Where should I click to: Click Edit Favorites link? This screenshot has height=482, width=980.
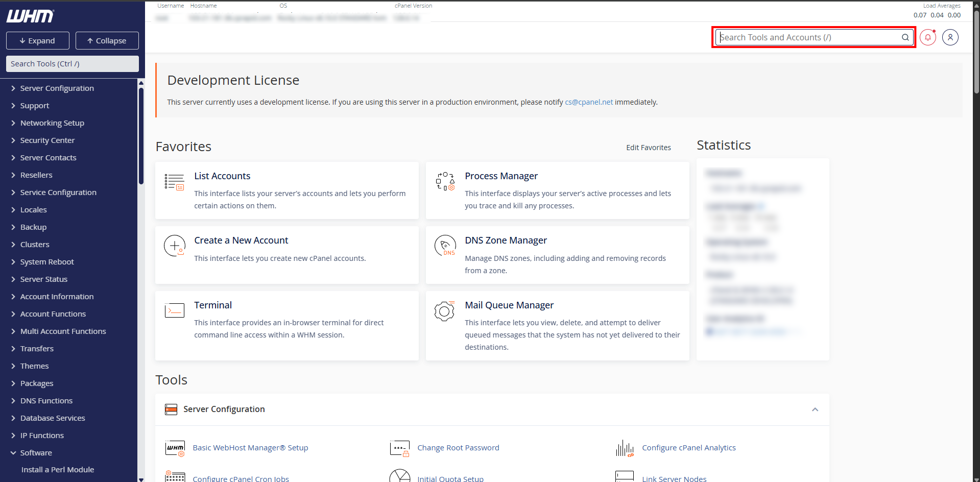[649, 148]
